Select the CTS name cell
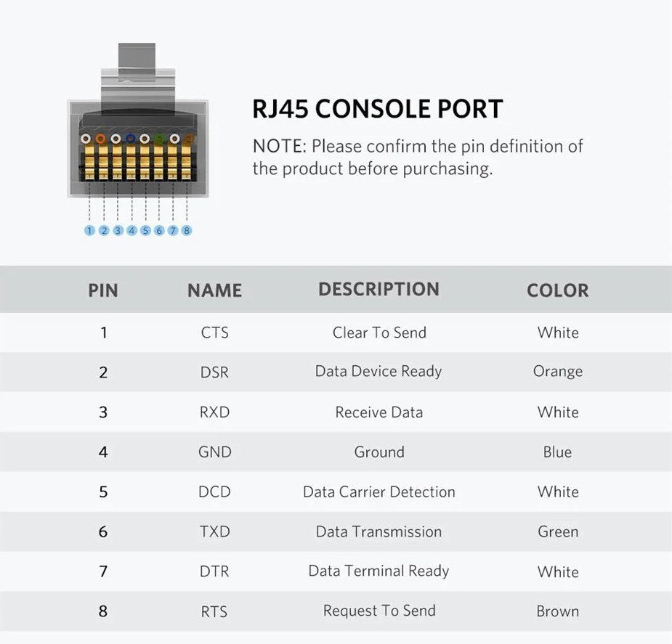This screenshot has width=672, height=644. pos(215,333)
